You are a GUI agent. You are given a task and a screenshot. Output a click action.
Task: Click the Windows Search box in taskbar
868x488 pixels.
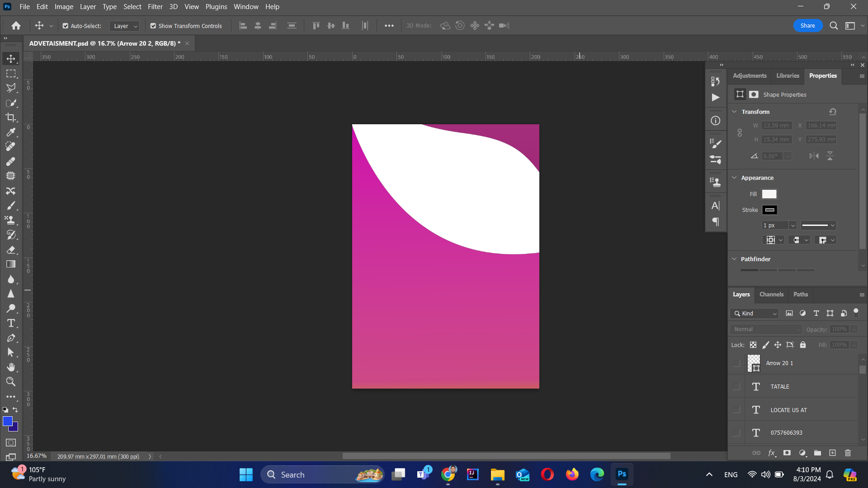[x=322, y=475]
